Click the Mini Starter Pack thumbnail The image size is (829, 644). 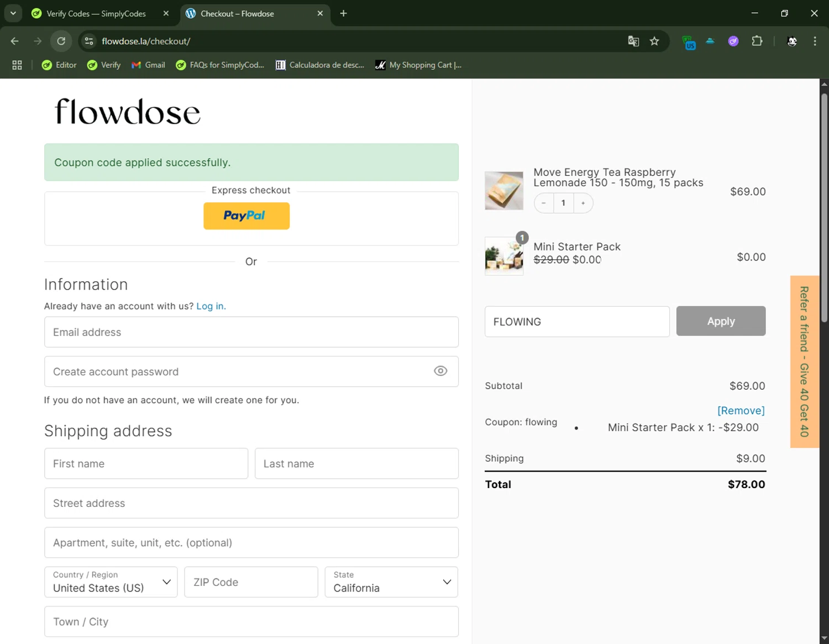coord(504,256)
